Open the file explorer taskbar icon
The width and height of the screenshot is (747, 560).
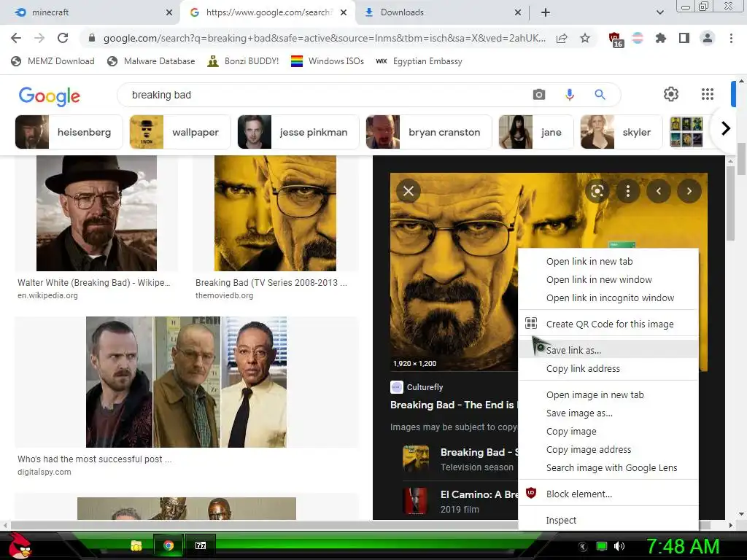coord(136,545)
